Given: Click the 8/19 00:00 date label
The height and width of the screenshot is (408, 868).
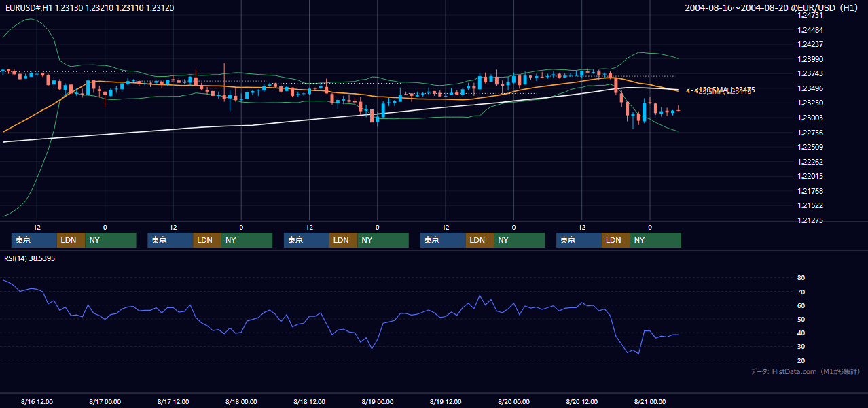Looking at the screenshot, I should pos(378,401).
